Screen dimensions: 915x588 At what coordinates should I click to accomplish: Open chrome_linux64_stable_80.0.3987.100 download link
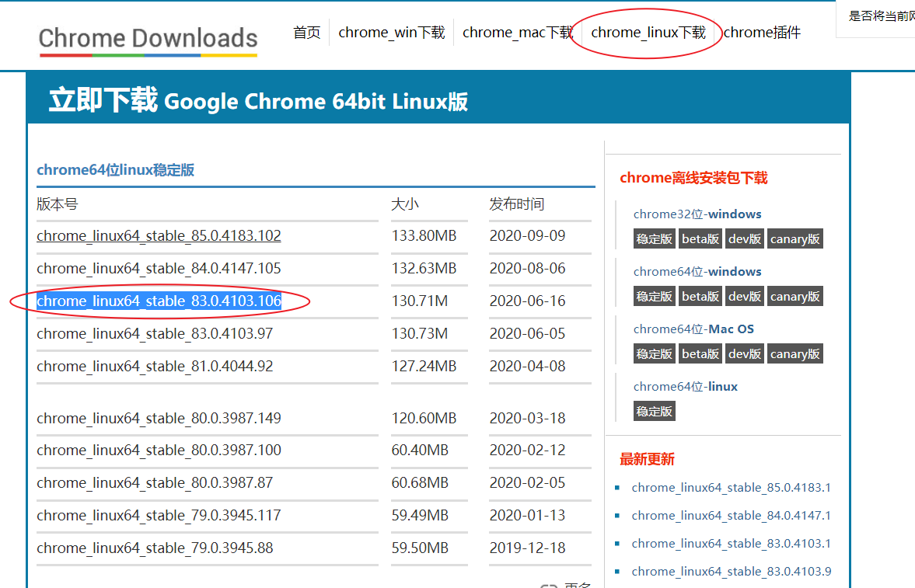coord(159,451)
